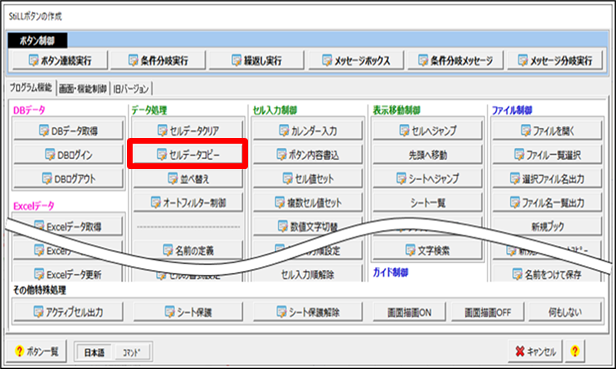616x369 pixels.
Task: Click the ファイルを開く button
Action: click(547, 130)
